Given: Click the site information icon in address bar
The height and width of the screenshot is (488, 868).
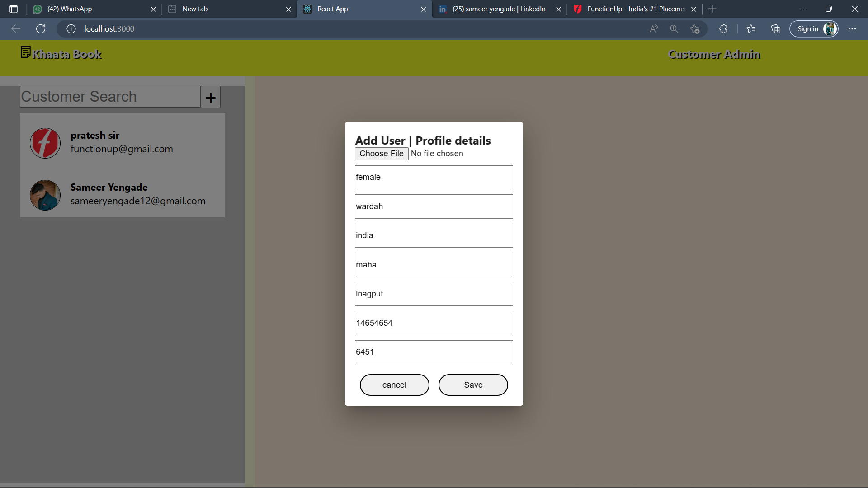Looking at the screenshot, I should pyautogui.click(x=71, y=28).
